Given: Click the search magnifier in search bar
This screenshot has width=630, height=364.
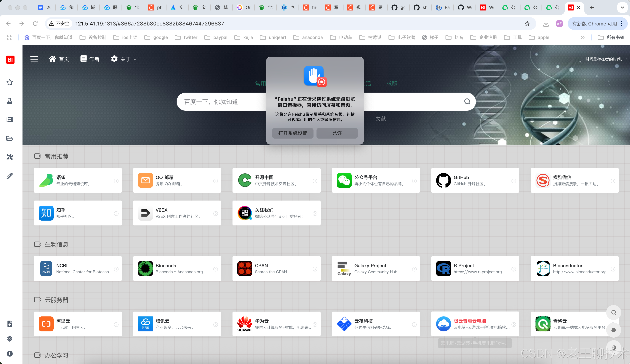Looking at the screenshot, I should click(x=467, y=101).
